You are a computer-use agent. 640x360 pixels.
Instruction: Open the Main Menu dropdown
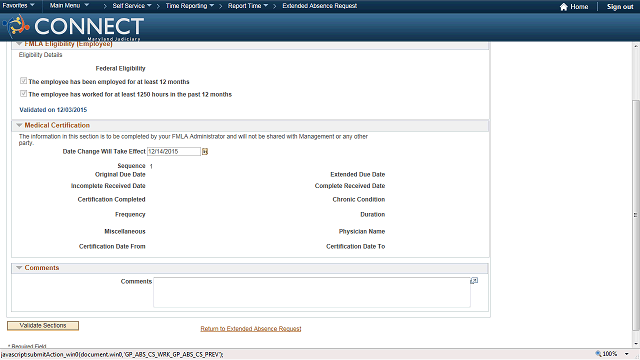[69, 6]
